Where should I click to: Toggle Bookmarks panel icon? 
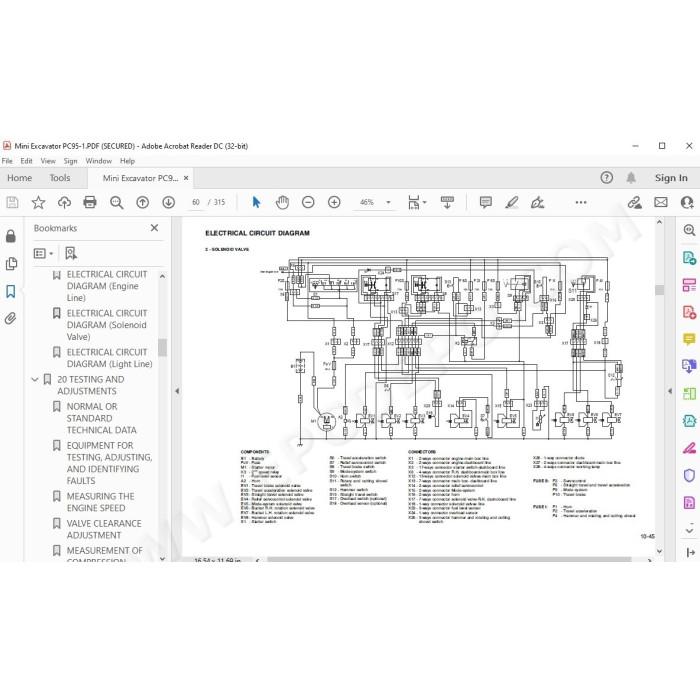click(x=11, y=292)
